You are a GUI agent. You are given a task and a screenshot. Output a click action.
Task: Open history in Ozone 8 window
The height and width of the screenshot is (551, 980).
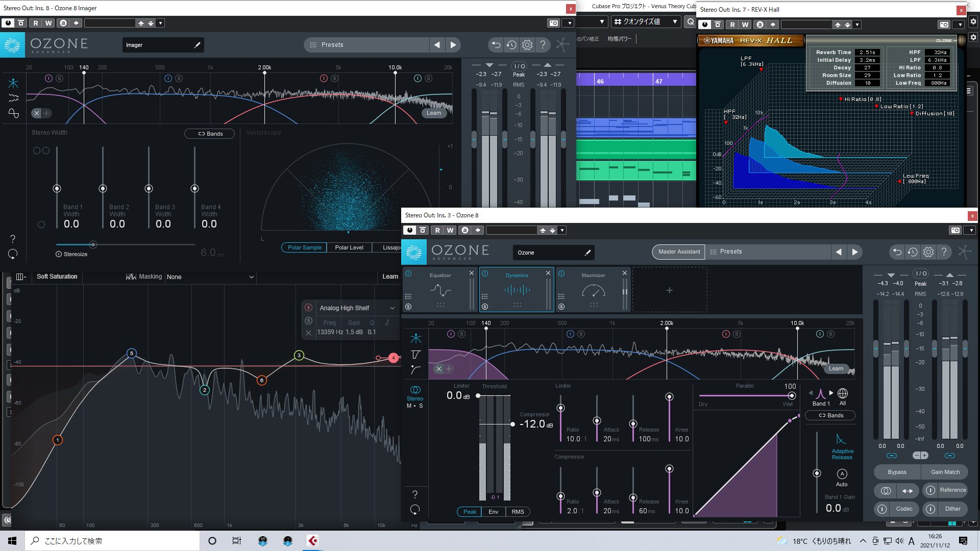click(913, 252)
